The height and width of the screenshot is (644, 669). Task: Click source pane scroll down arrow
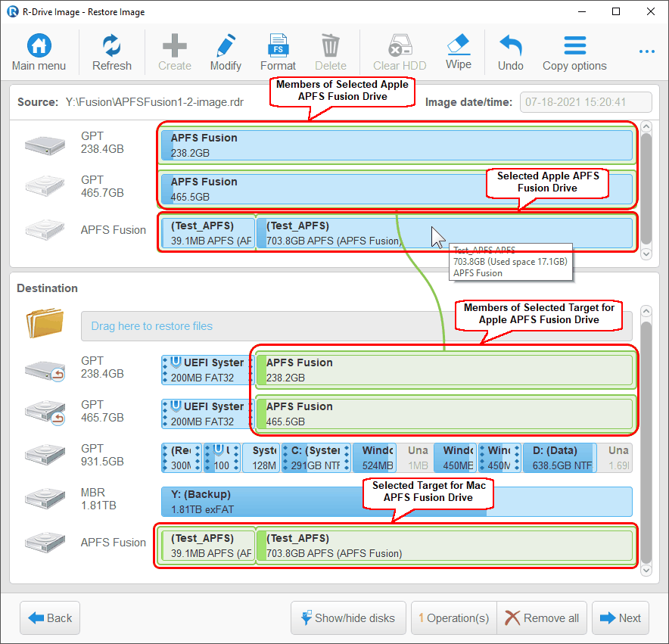(646, 254)
